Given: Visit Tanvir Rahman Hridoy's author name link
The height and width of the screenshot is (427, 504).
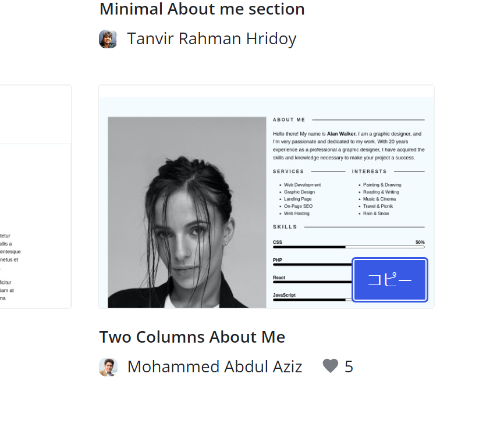Looking at the screenshot, I should 212,39.
